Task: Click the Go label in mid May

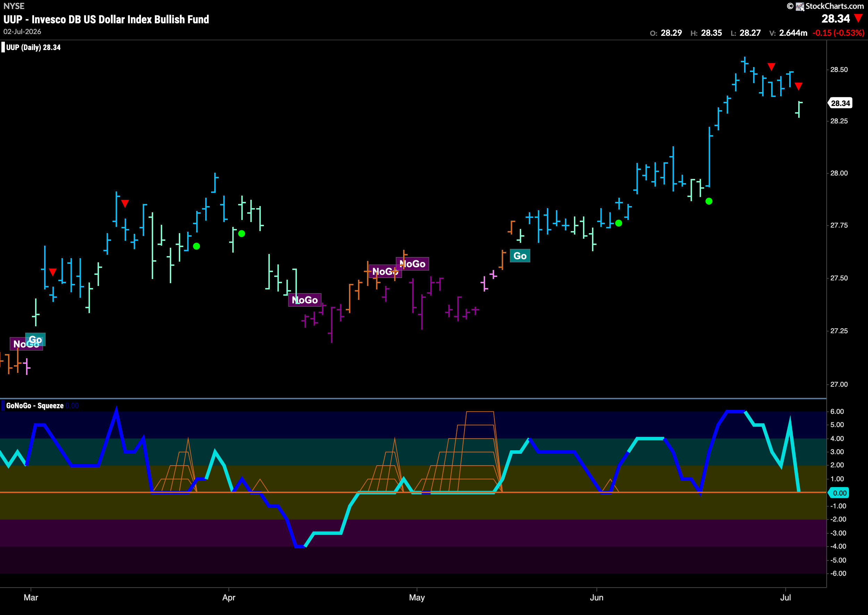Action: pos(520,256)
